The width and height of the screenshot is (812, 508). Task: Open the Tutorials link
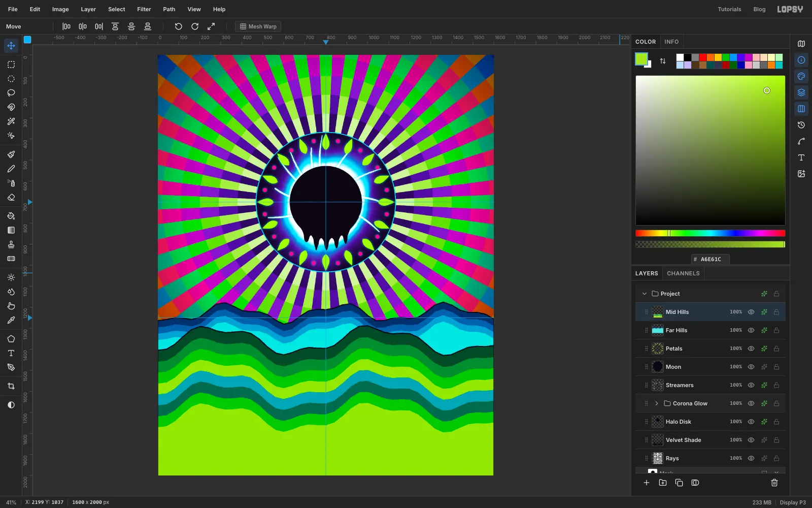point(729,9)
